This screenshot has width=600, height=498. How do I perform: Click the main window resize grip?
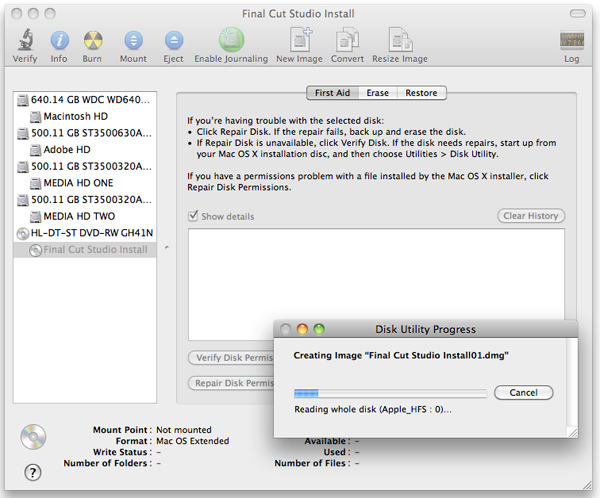[x=587, y=485]
